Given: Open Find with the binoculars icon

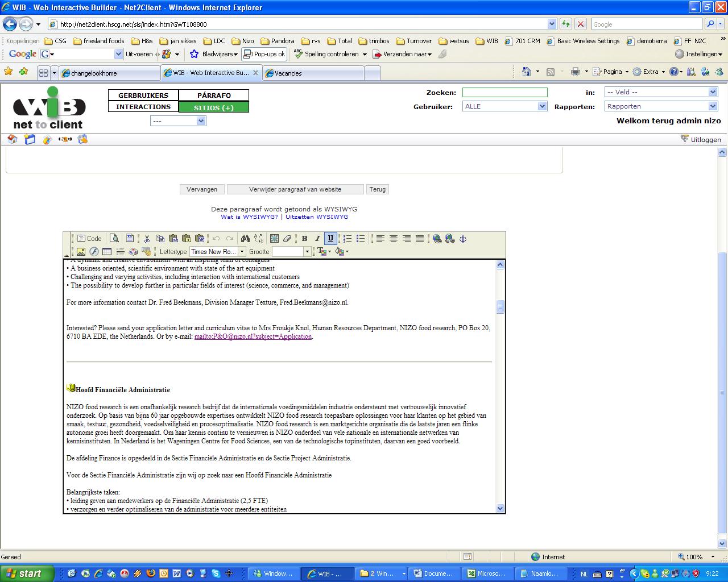Looking at the screenshot, I should pyautogui.click(x=245, y=239).
